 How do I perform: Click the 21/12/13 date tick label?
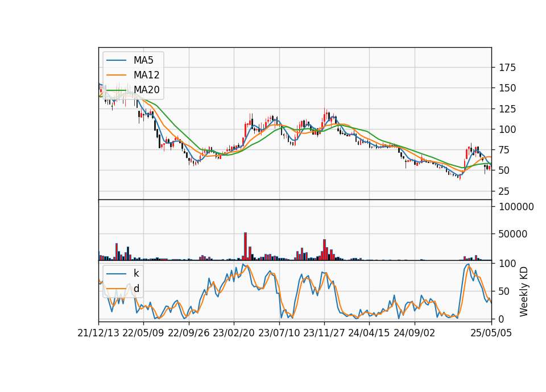pos(98,333)
